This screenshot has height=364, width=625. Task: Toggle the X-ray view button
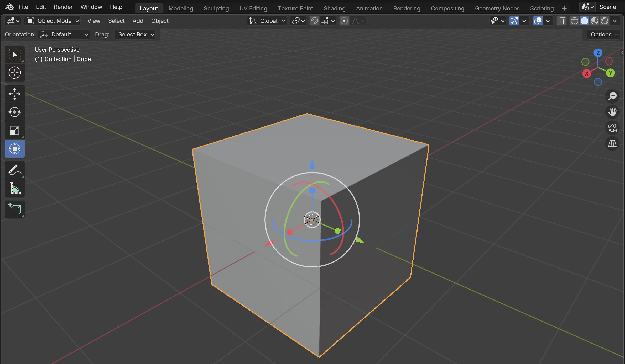[x=561, y=21]
